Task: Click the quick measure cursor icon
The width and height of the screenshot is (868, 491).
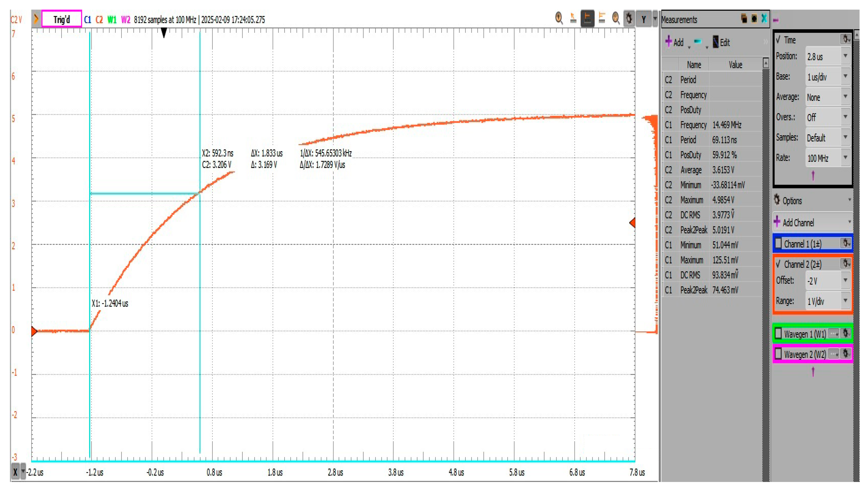Action: coord(573,18)
